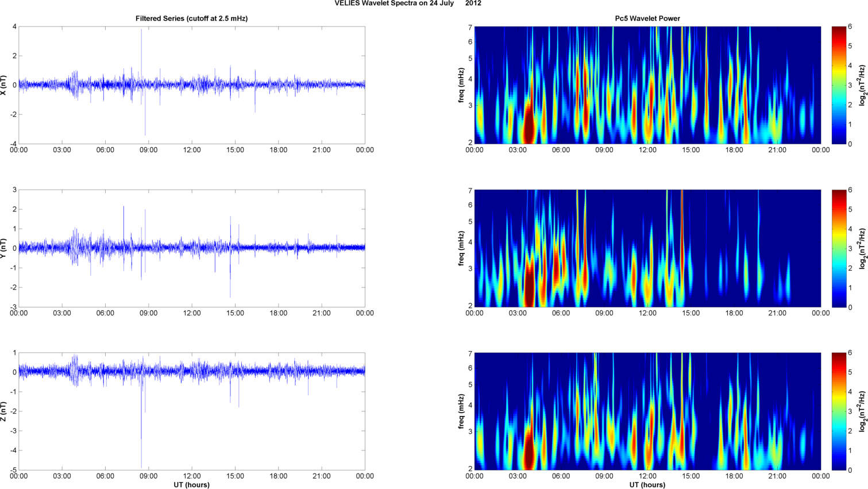
Task: Click the "5" frequency tick of the middle spectrogram
Action: tap(470, 222)
